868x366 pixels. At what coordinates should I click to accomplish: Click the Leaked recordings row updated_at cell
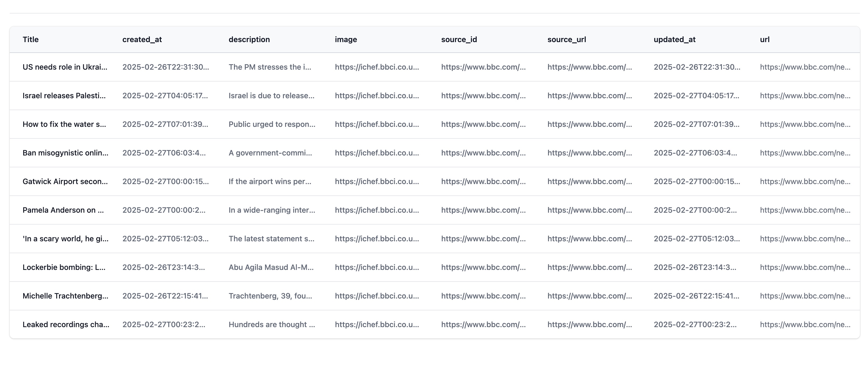(695, 324)
